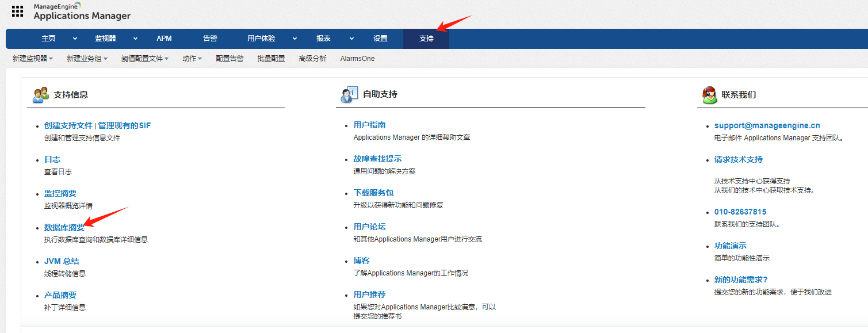Open the 故障查找提示 link
The width and height of the screenshot is (868, 333).
click(x=377, y=159)
